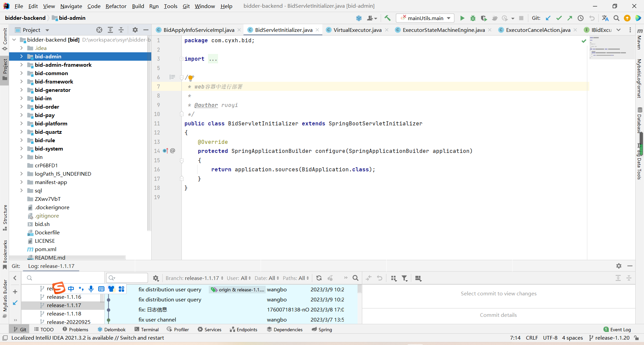
Task: Select release-1.1.18 branch in Git tree
Action: [x=64, y=313]
